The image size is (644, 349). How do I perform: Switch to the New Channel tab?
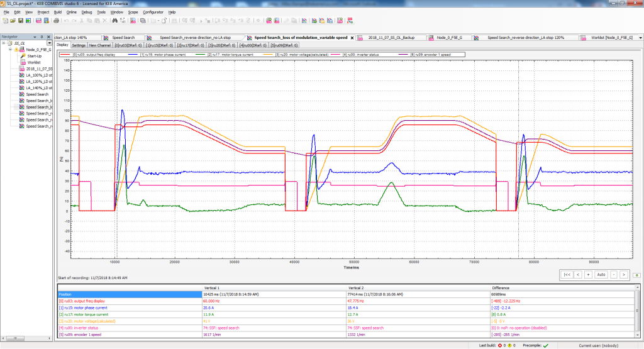[100, 45]
